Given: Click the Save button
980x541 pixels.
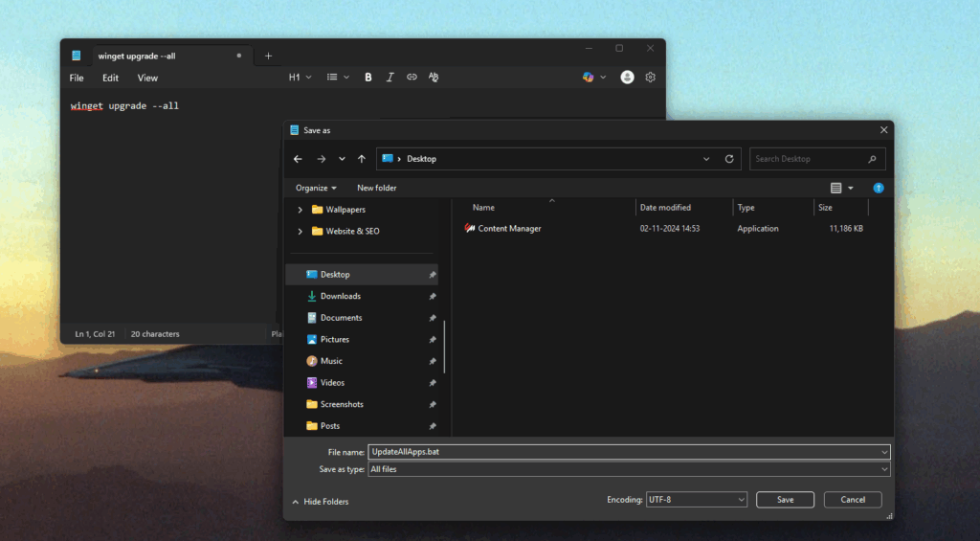Looking at the screenshot, I should 785,500.
